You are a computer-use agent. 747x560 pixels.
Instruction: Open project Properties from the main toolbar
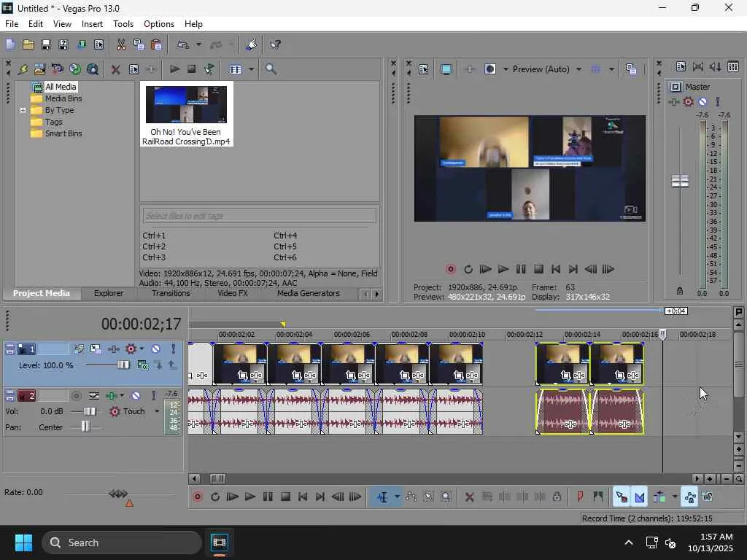99,44
